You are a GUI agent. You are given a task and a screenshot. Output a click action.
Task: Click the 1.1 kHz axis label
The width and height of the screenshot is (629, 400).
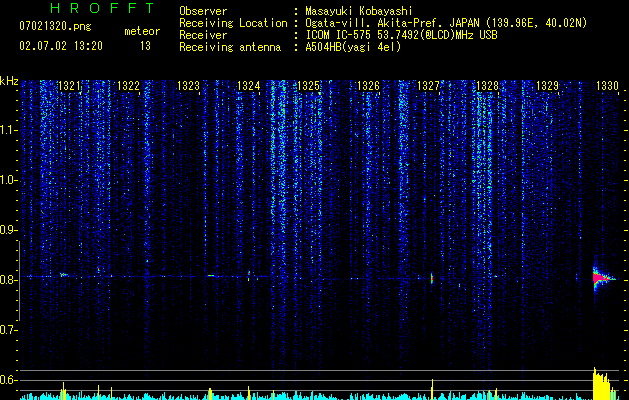(8, 130)
